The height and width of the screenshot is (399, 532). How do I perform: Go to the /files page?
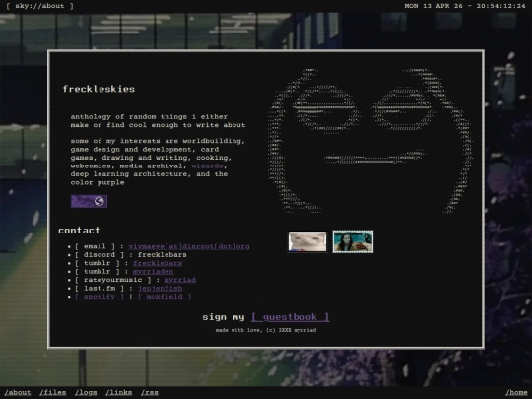tap(52, 392)
